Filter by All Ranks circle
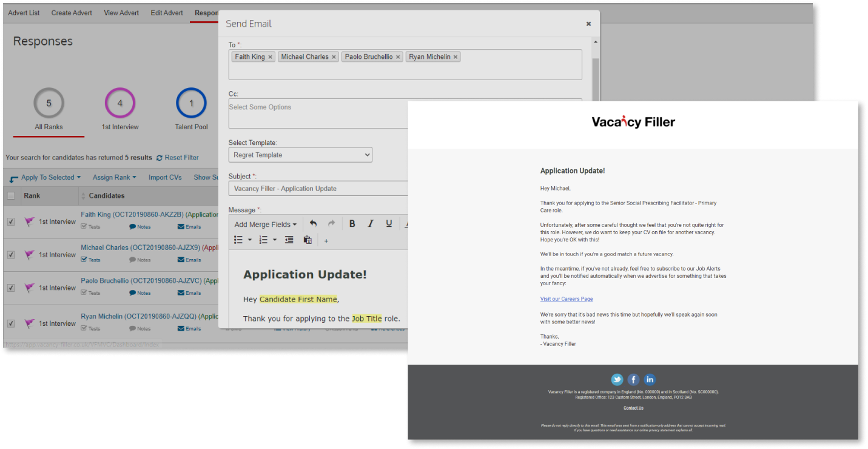 49,103
